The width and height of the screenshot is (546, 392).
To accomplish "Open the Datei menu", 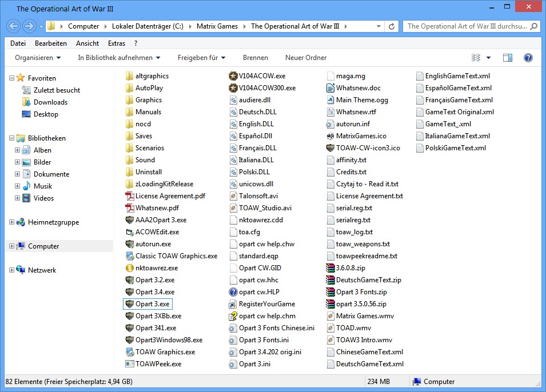I will tap(18, 43).
